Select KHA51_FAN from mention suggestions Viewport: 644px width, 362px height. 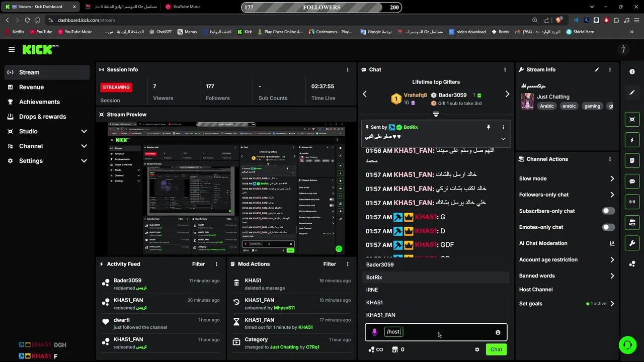click(436, 315)
